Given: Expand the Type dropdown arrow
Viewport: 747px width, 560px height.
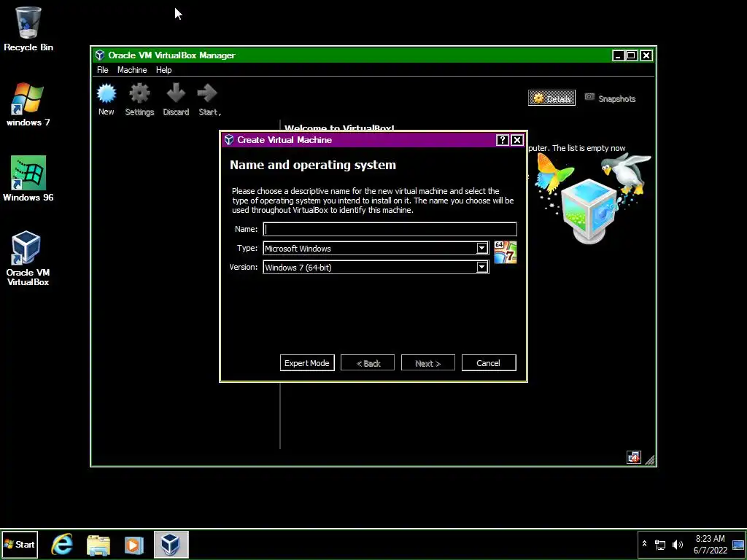Looking at the screenshot, I should (x=481, y=248).
